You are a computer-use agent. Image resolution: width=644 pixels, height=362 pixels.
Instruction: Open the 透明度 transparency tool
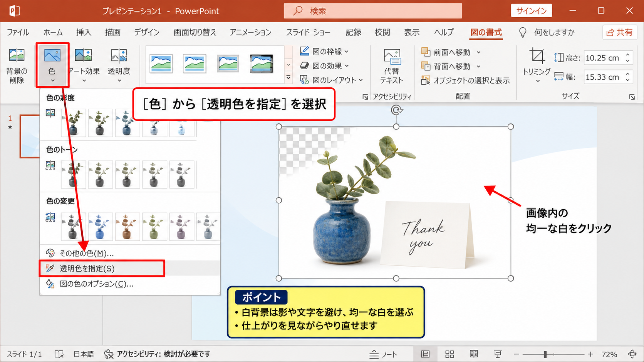119,65
